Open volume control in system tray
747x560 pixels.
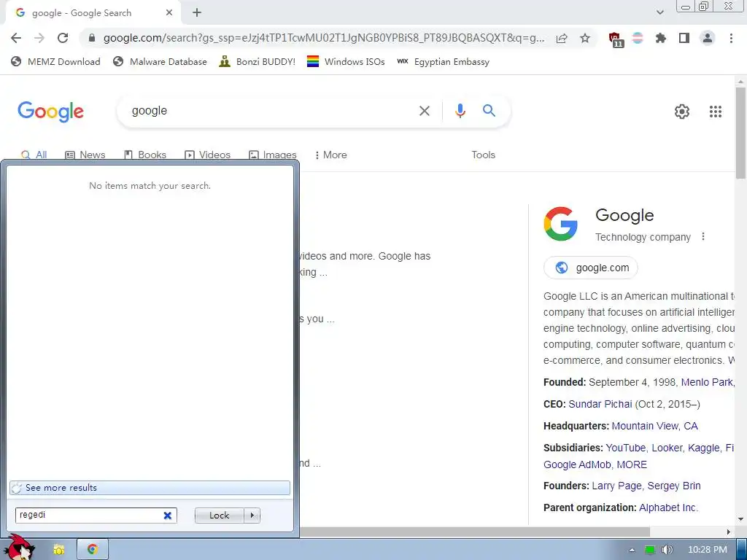[667, 550]
